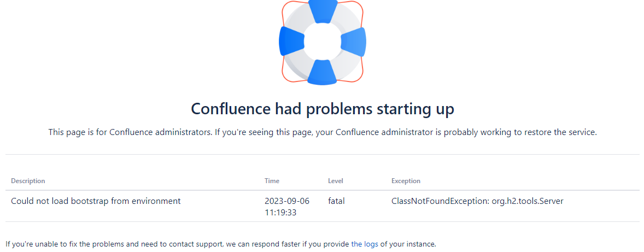Select the 'Could not load bootstrap' description cell

pos(96,201)
